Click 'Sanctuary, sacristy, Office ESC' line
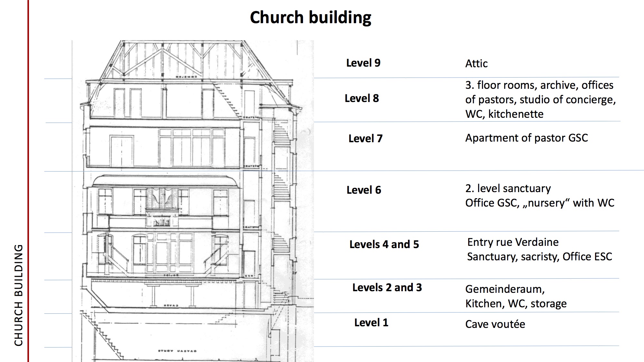Image resolution: width=644 pixels, height=362 pixels. click(x=539, y=256)
